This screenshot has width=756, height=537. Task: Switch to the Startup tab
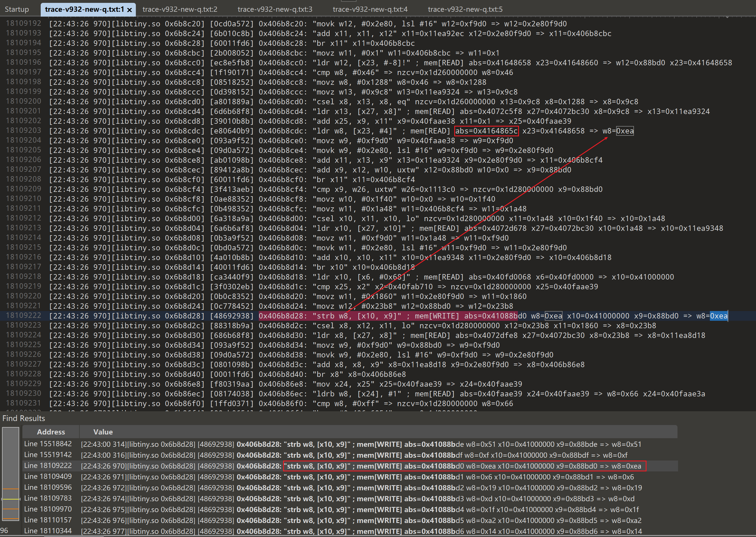[x=17, y=9]
